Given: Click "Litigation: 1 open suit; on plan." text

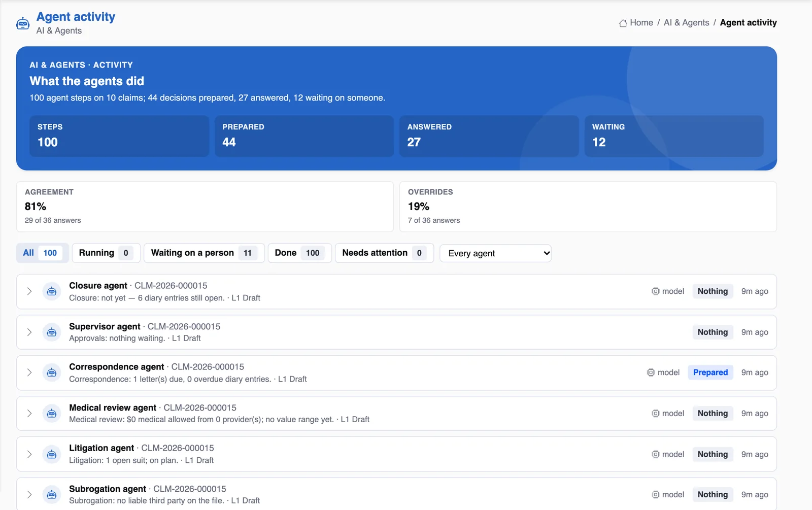Looking at the screenshot, I should tap(123, 460).
